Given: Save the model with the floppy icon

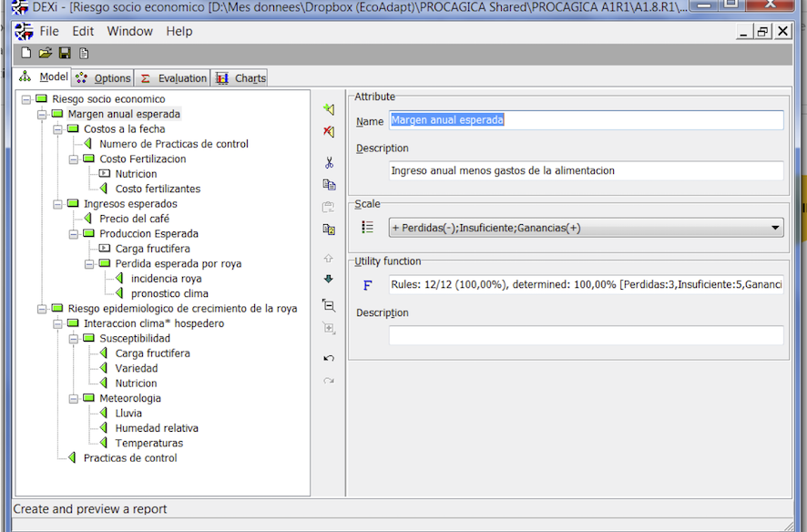Looking at the screenshot, I should pos(65,54).
